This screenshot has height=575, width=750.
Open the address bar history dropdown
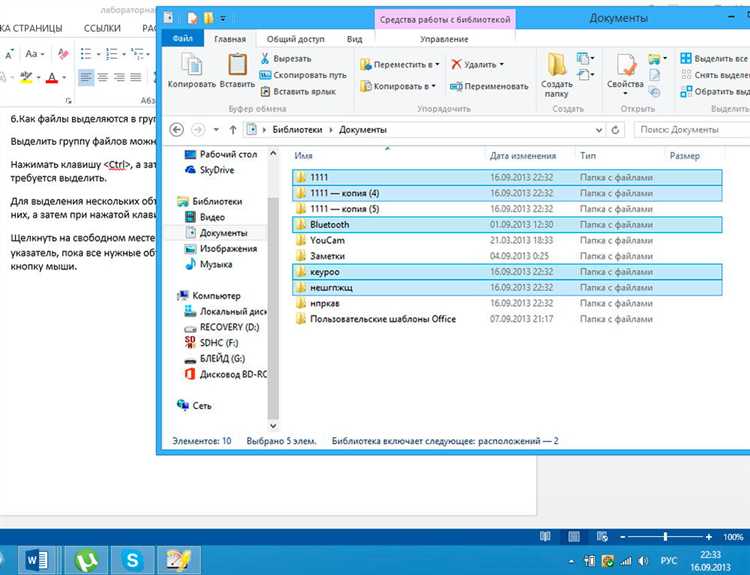599,130
